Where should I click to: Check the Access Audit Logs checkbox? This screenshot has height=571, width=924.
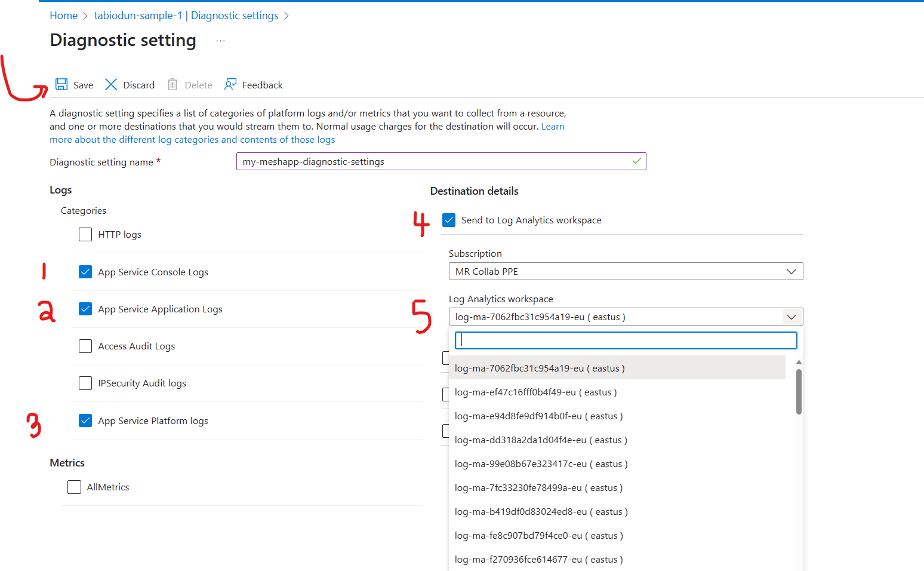85,346
